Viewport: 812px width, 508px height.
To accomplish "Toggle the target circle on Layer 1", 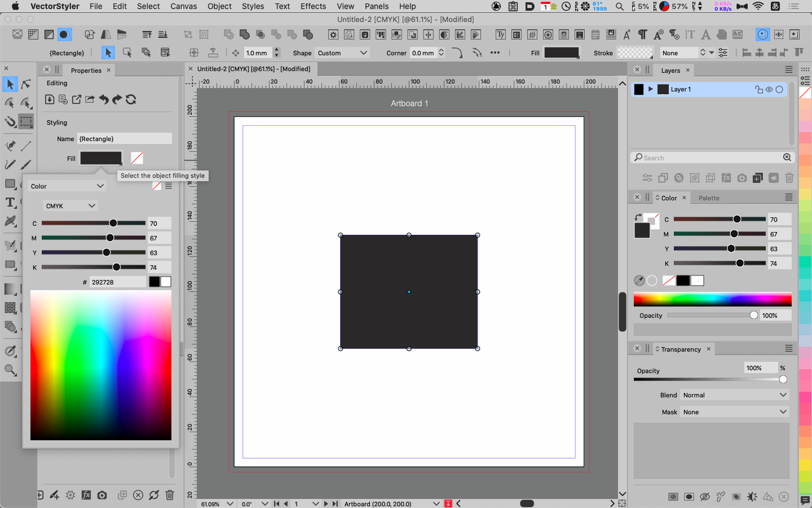I will 779,89.
